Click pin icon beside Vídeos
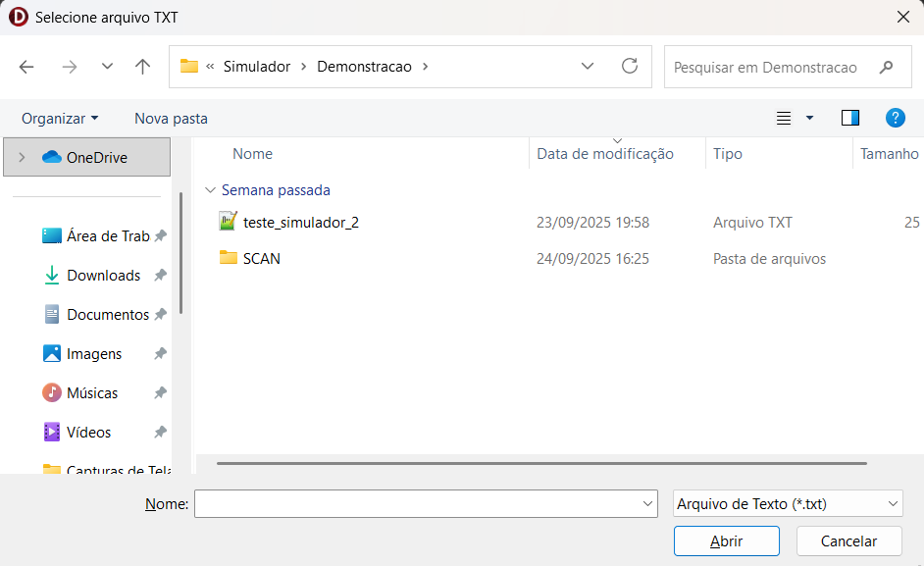This screenshot has height=566, width=924. pos(160,433)
